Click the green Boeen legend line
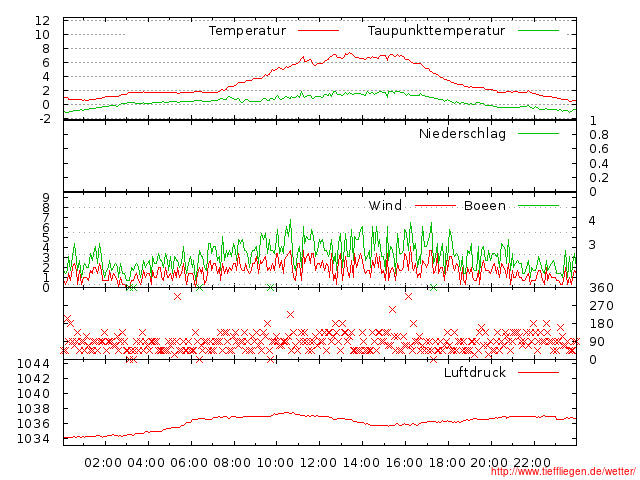 click(538, 206)
